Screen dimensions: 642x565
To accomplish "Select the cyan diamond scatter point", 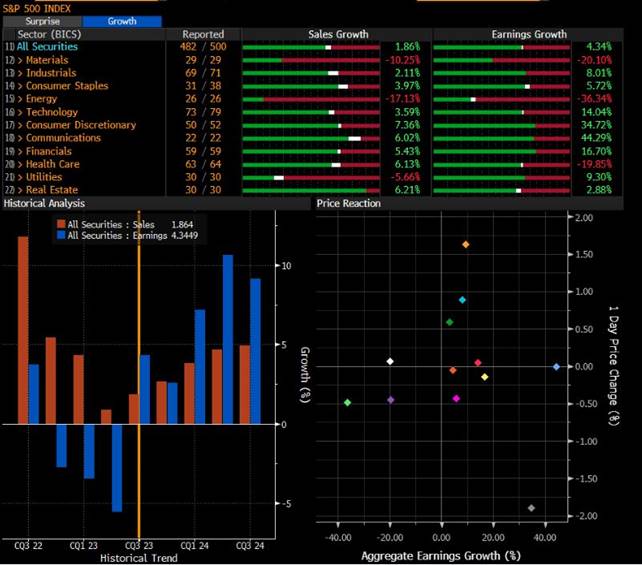I will point(462,300).
